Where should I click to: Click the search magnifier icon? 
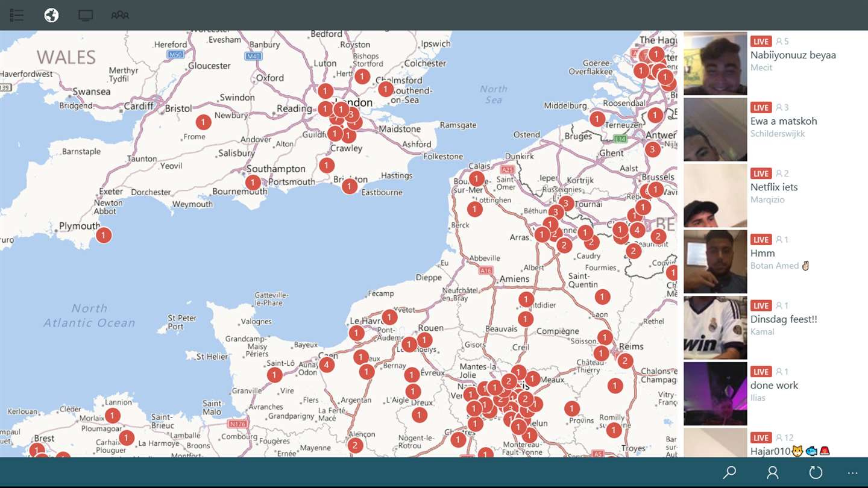[x=729, y=472]
